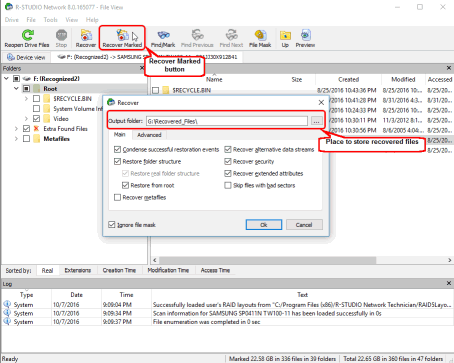Check the $RECYCLE.BIN box in file list
454x363 pixels.
click(x=155, y=90)
